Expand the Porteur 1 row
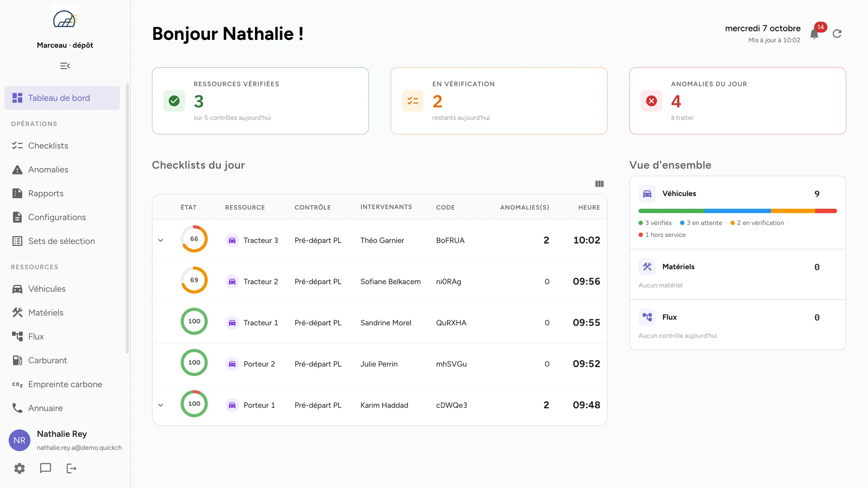 click(x=160, y=405)
